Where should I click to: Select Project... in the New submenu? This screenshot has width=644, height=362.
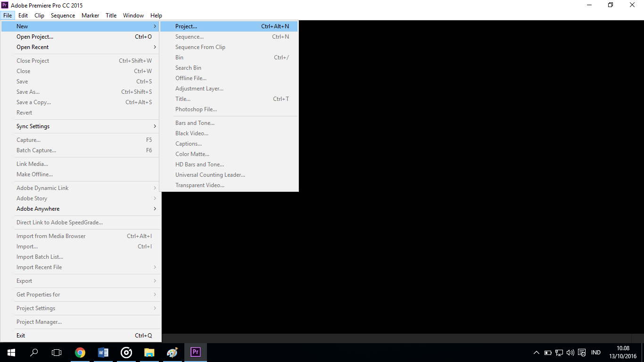coord(229,26)
